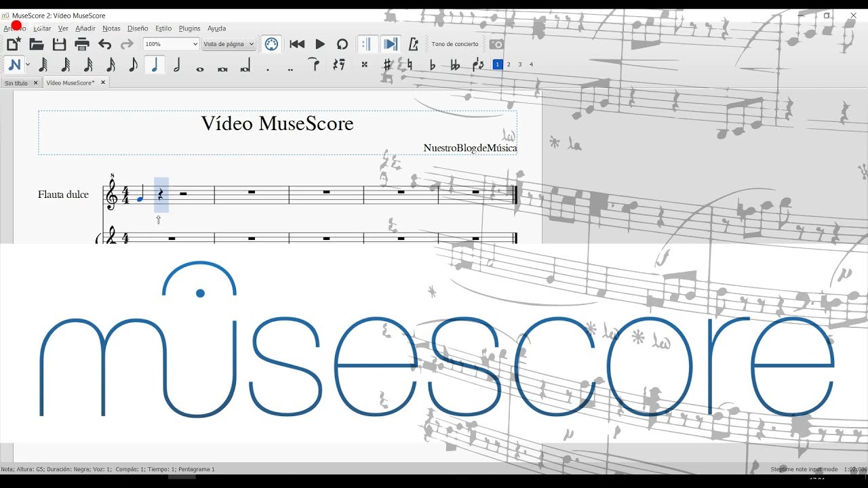Toggle MIDI input button
Image resolution: width=868 pixels, height=488 pixels.
pos(271,44)
